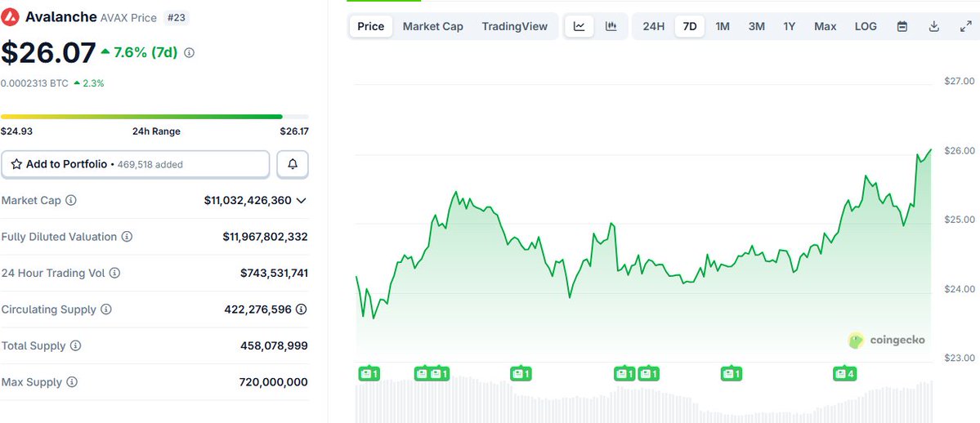Click the #23 rank badge
Image resolution: width=980 pixels, height=423 pixels.
point(177,17)
